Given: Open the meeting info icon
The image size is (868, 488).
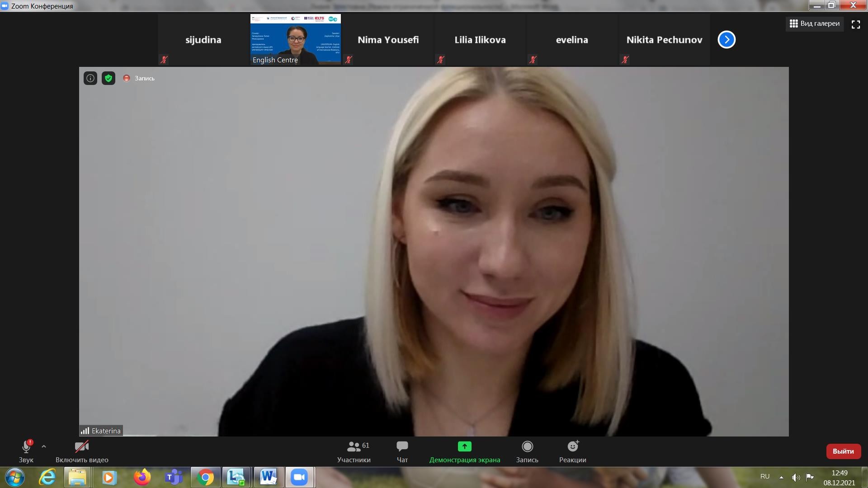Looking at the screenshot, I should click(90, 78).
